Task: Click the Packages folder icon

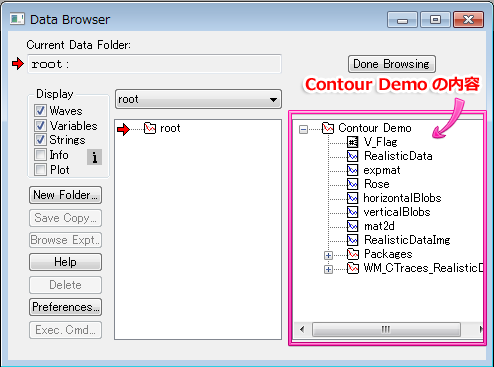Action: click(353, 254)
